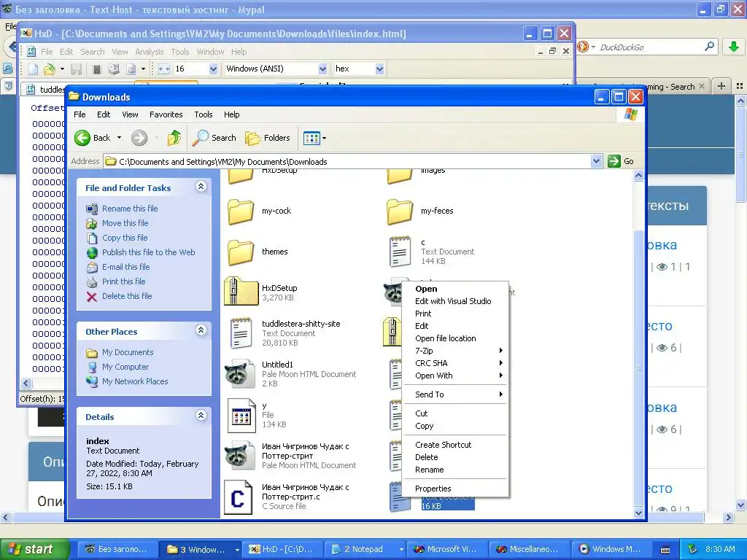Choose Properties in the context menu

455,489
